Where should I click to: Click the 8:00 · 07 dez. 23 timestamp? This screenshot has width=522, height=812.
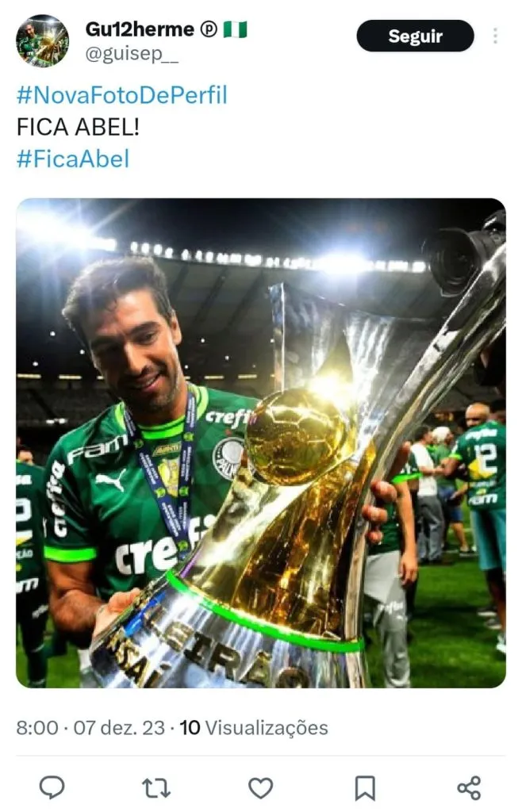point(90,728)
